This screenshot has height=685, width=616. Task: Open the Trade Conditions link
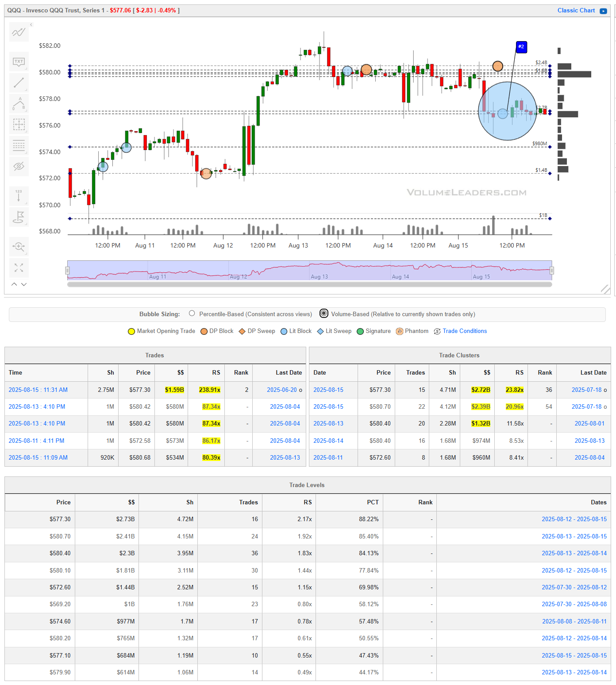465,331
